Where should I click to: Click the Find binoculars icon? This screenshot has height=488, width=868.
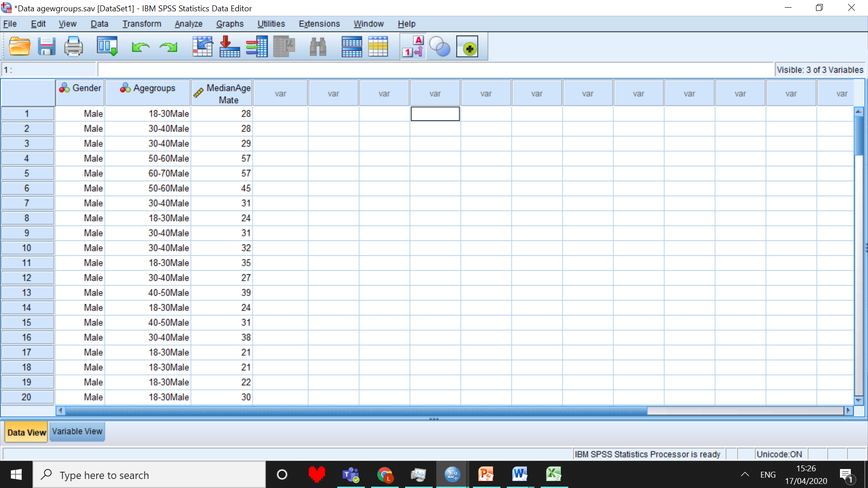(x=318, y=47)
